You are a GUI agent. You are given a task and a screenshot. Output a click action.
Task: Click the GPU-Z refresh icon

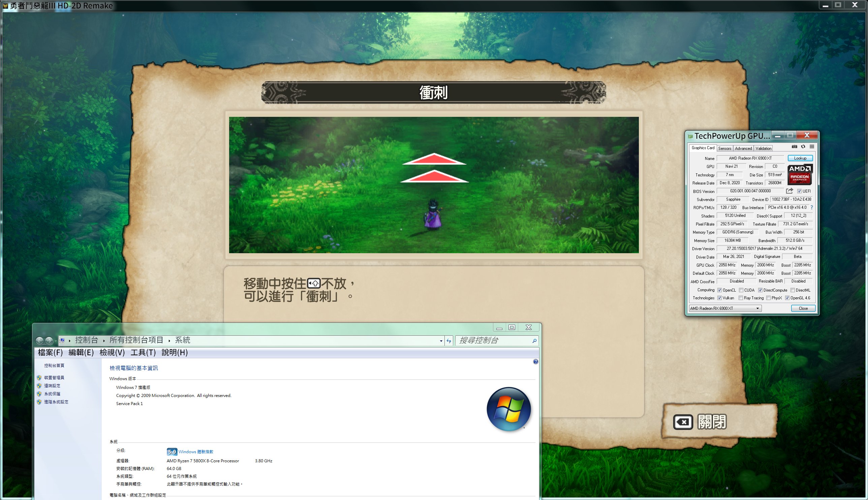803,147
